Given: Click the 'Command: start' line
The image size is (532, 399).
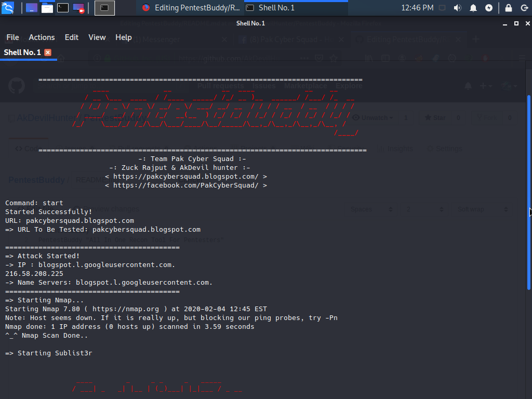Looking at the screenshot, I should click(34, 203).
